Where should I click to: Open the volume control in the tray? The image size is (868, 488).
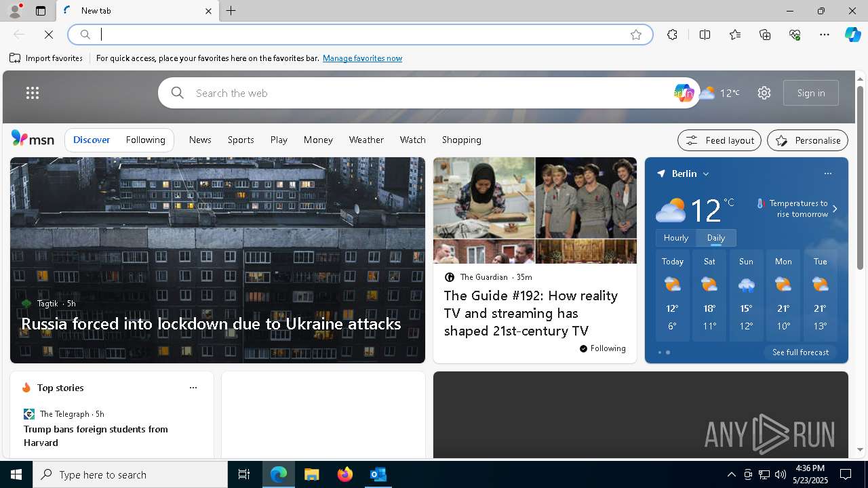click(x=781, y=474)
